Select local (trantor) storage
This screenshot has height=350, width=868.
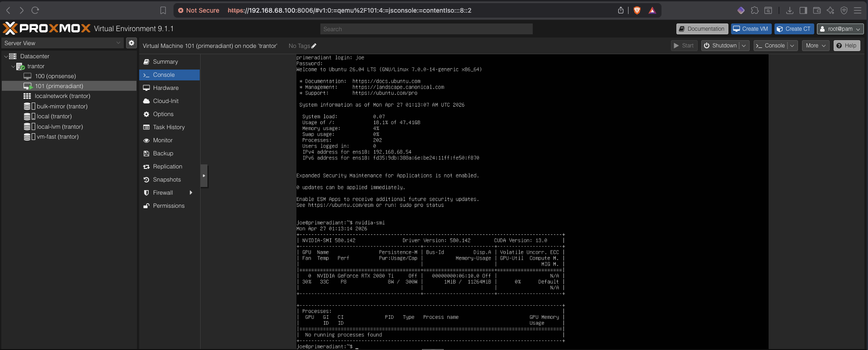[69, 117]
